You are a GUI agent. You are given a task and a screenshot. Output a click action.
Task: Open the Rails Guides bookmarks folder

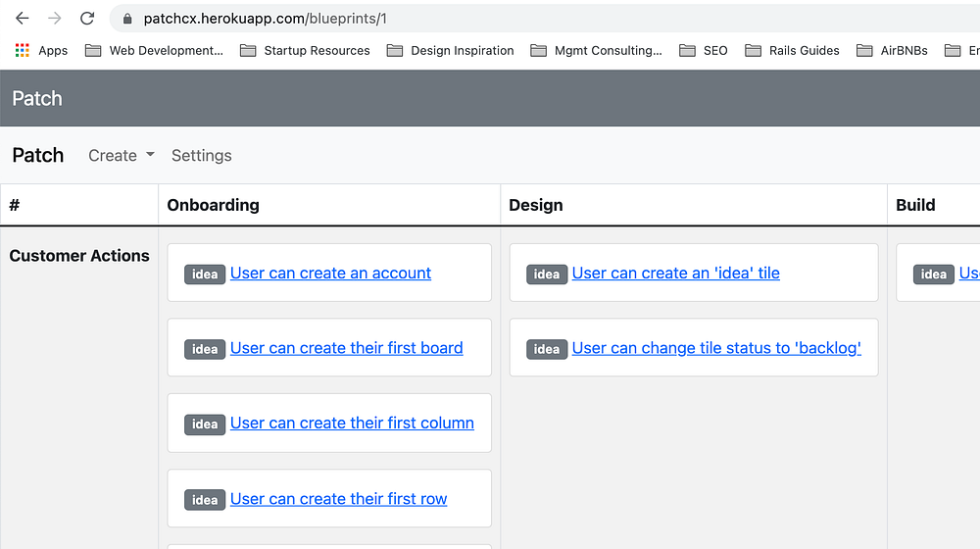tap(792, 50)
